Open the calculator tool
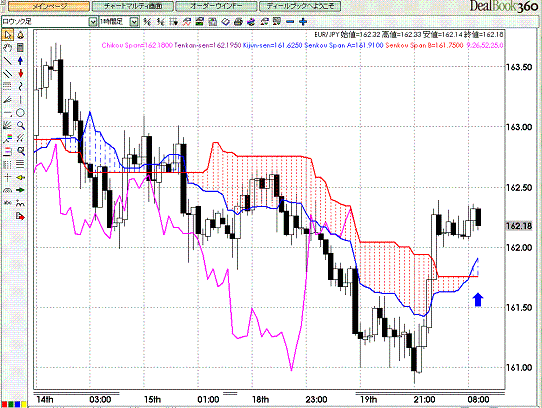Image resolution: width=542 pixels, height=408 pixels. tap(20, 48)
